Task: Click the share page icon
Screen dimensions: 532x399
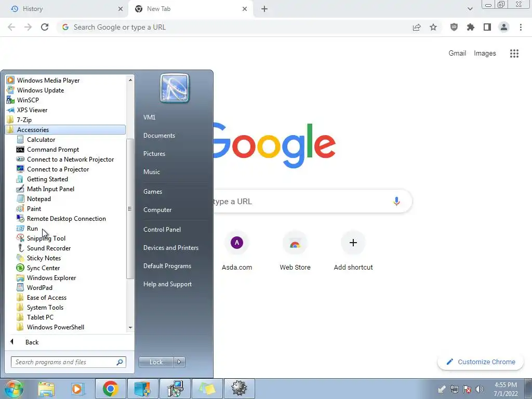Action: coord(417,27)
